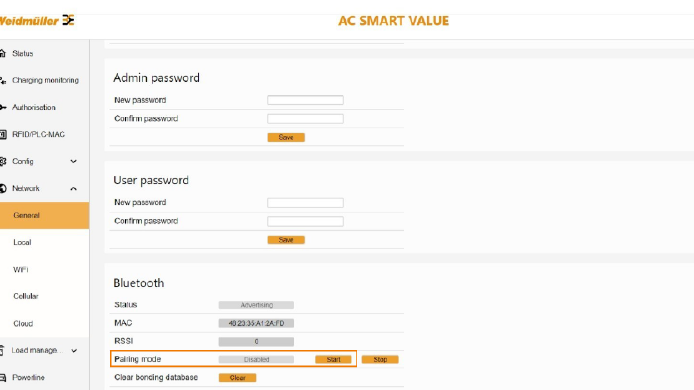This screenshot has height=390, width=694.
Task: Open the Authorisation page
Action: pyautogui.click(x=34, y=108)
